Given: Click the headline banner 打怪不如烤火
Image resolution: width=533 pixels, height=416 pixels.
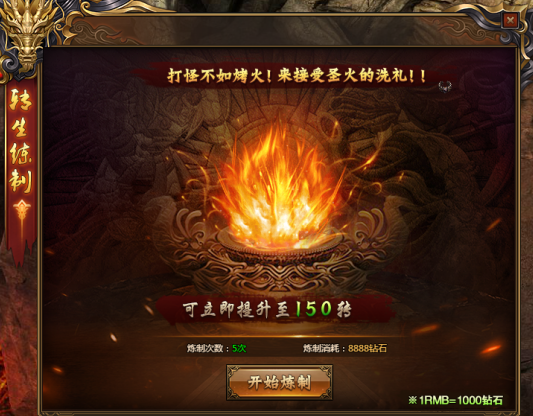Looking at the screenshot, I should pyautogui.click(x=296, y=76).
